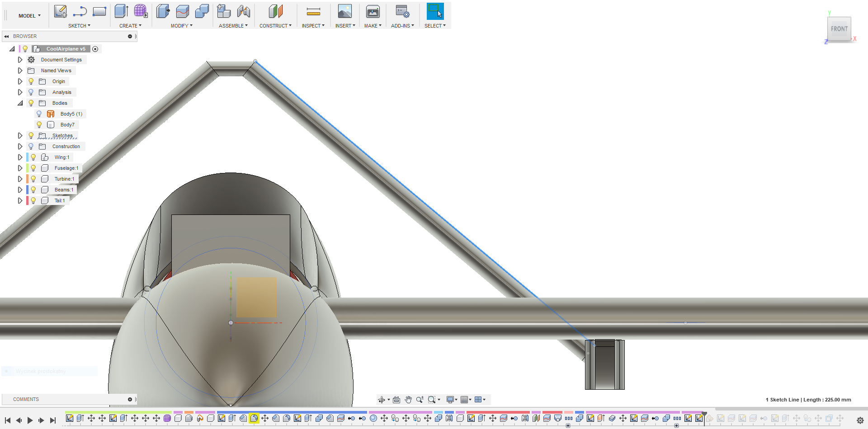Expand Document Settings node
This screenshot has width=868, height=429.
[20, 60]
